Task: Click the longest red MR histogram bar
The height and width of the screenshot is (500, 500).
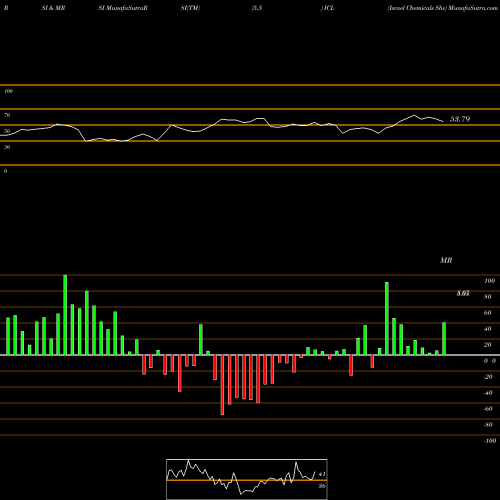Action: pyautogui.click(x=222, y=385)
